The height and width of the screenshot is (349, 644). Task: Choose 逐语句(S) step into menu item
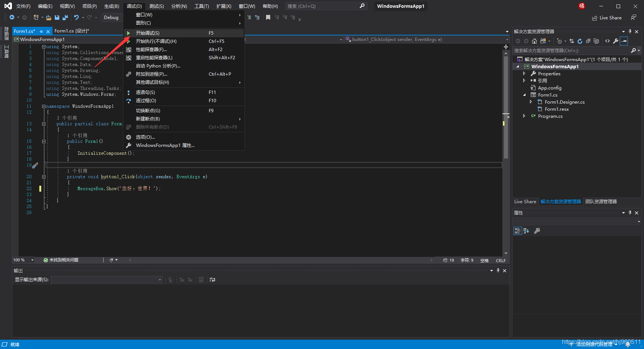pyautogui.click(x=184, y=92)
